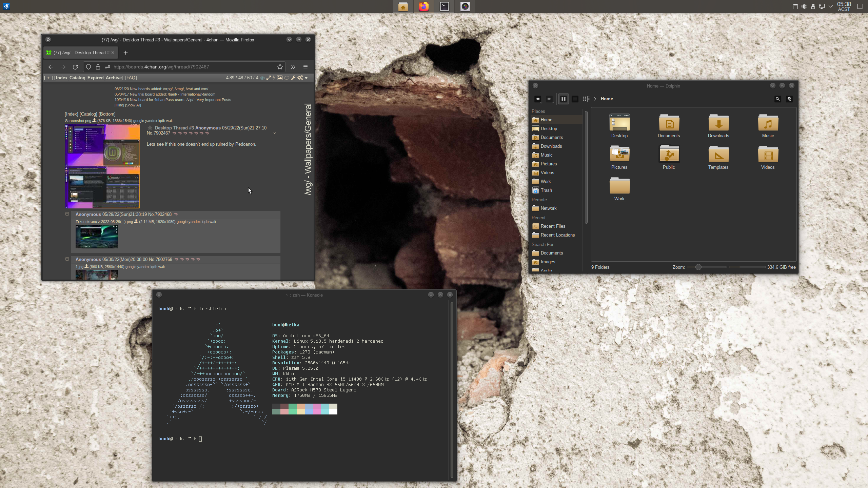Open the aurora screenshot thumbnail in reply
This screenshot has width=868, height=488.
(x=97, y=237)
